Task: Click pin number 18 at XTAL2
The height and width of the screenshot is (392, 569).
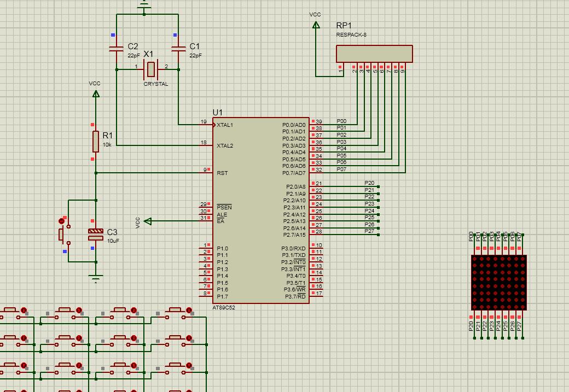Action: pos(204,143)
